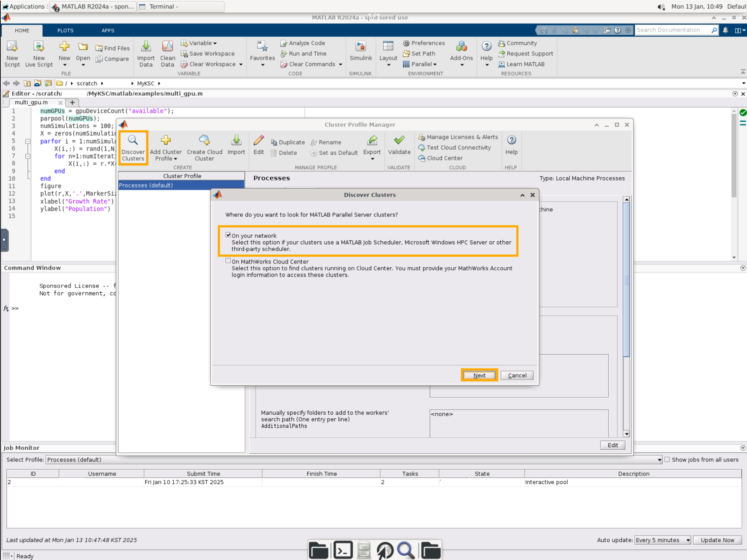
Task: Click Update Now button
Action: click(717, 540)
